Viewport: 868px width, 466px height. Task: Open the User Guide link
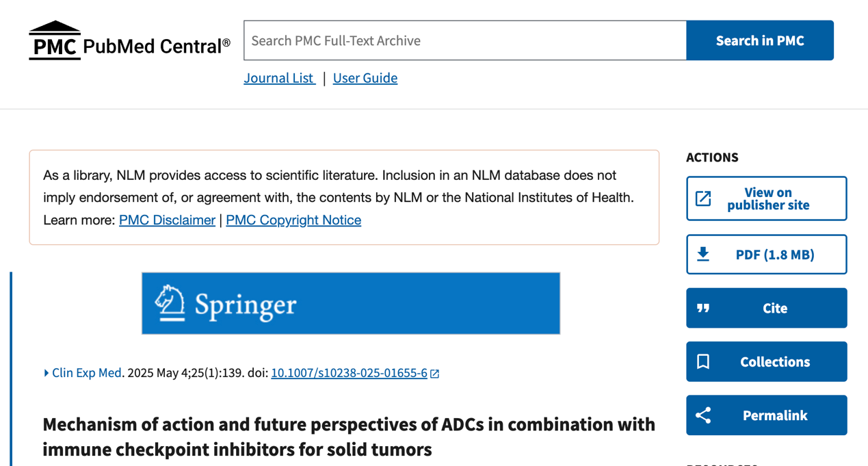point(365,78)
